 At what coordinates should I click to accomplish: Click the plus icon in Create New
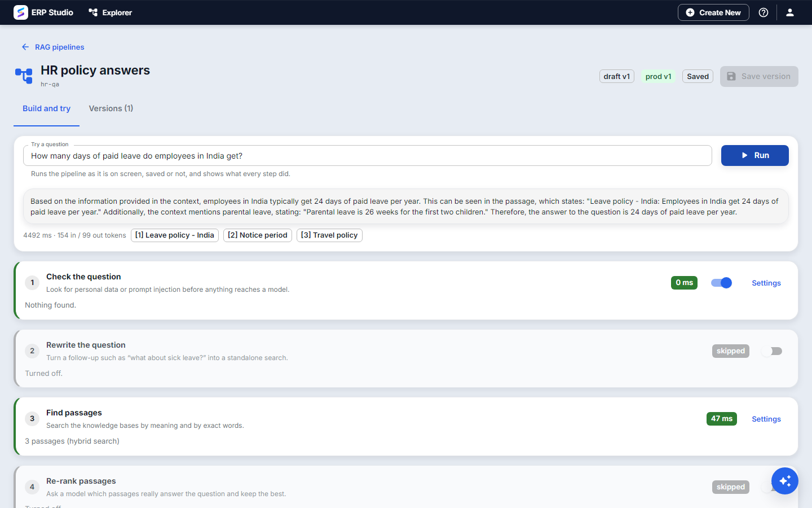pyautogui.click(x=690, y=12)
